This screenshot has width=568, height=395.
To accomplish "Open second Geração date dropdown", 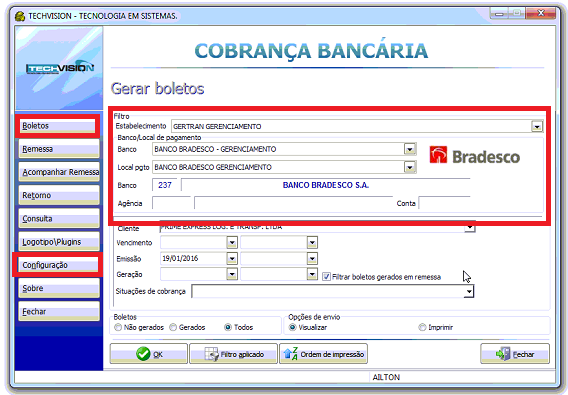I will (312, 274).
